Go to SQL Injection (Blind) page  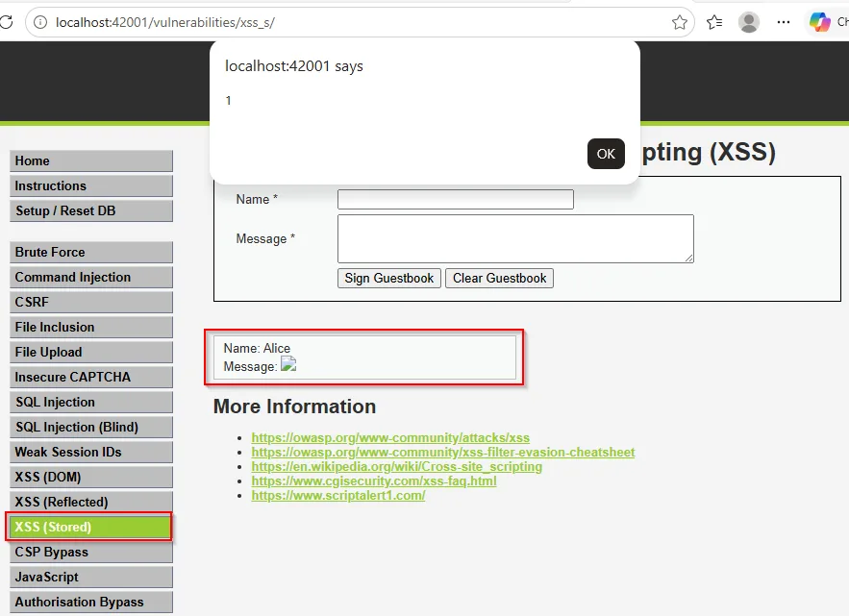[x=91, y=427]
